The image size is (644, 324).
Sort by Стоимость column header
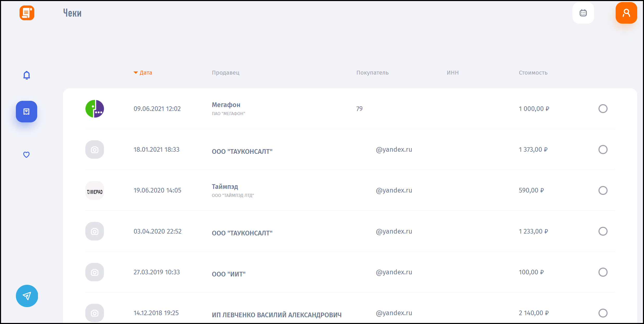(x=533, y=73)
